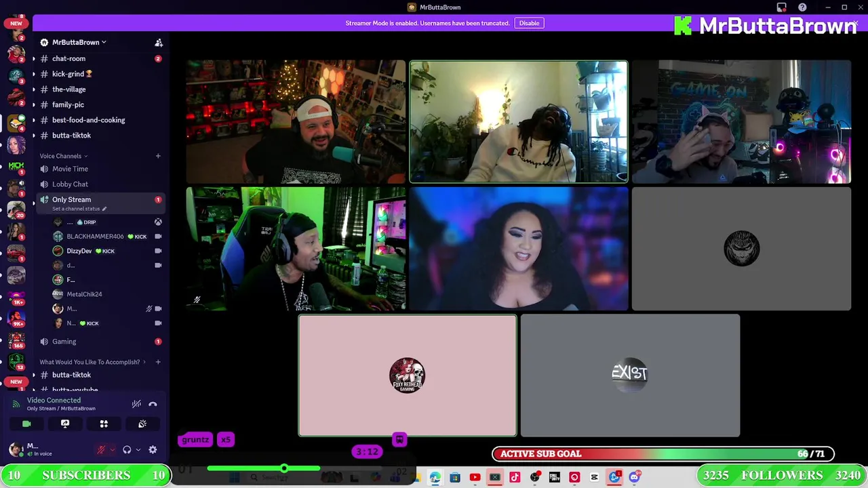Select the-village channel
Image resolution: width=868 pixels, height=488 pixels.
point(100,89)
